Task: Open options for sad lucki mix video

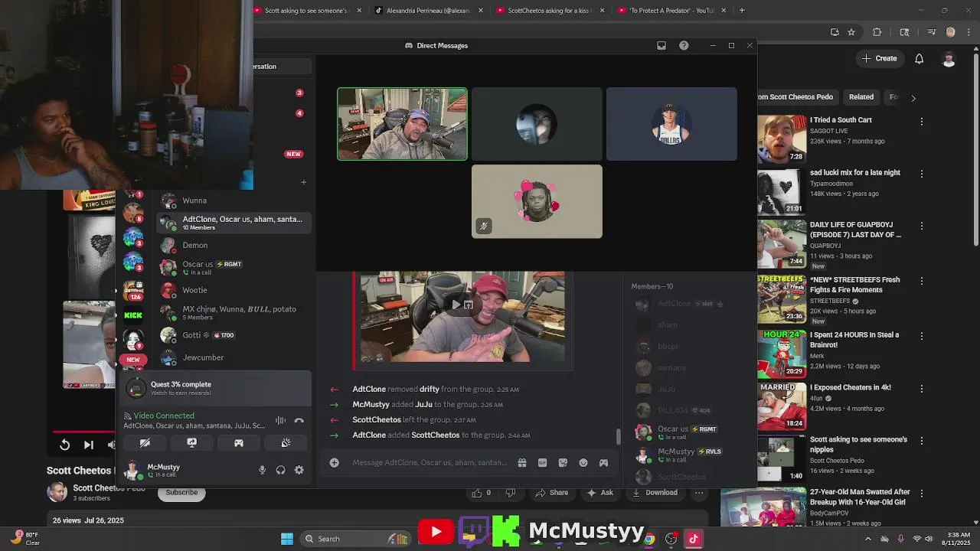Action: 921,174
